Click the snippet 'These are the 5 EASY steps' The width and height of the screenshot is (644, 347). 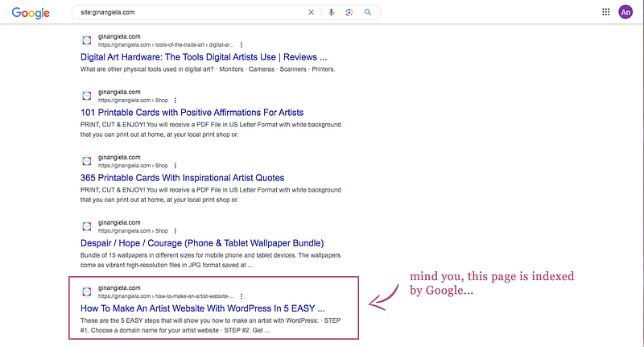[x=210, y=325]
